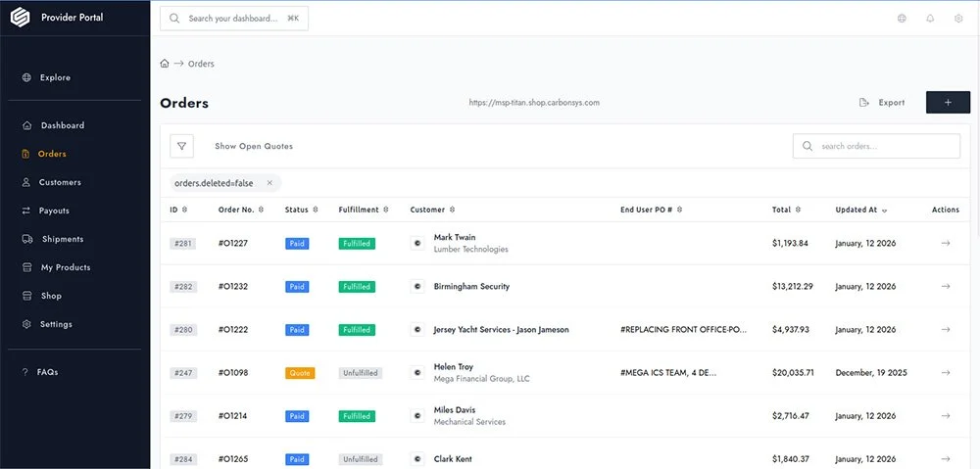
Task: Open the filter funnel button
Action: tap(182, 146)
